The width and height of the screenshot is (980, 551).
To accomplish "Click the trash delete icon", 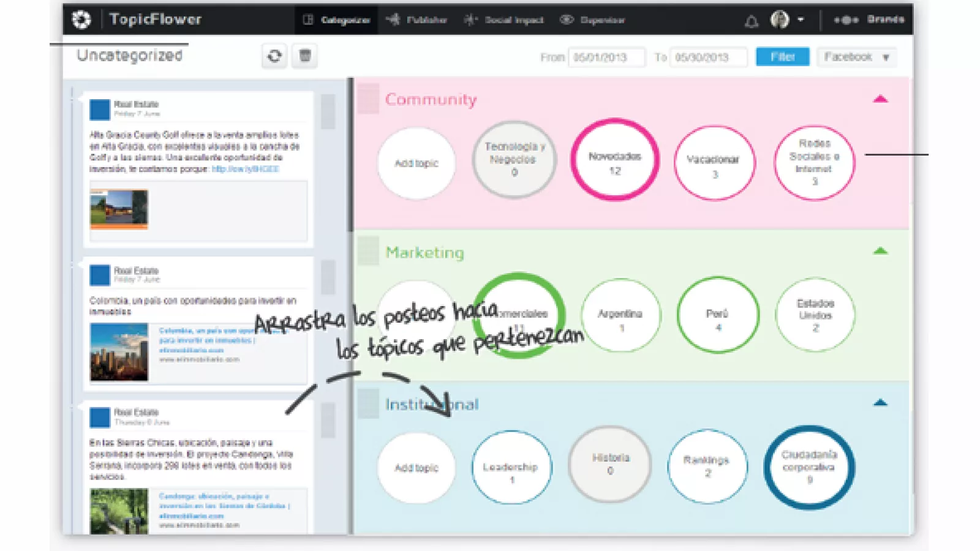I will (x=304, y=56).
